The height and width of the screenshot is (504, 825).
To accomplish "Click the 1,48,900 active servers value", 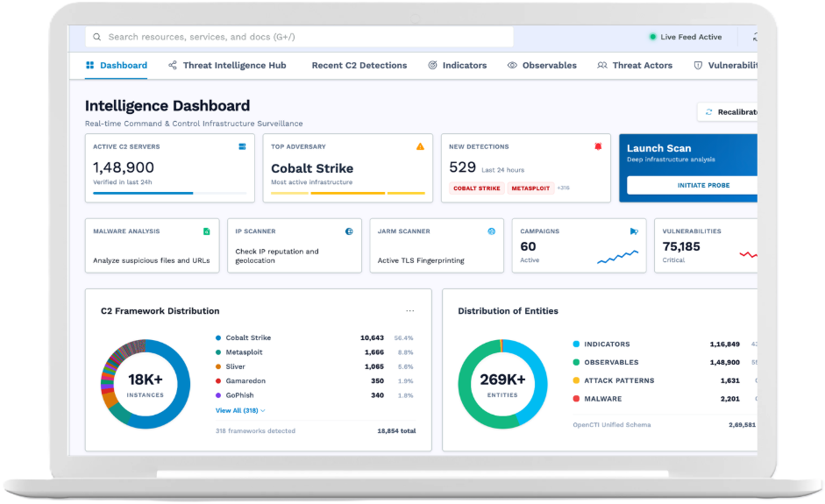I will tap(124, 167).
